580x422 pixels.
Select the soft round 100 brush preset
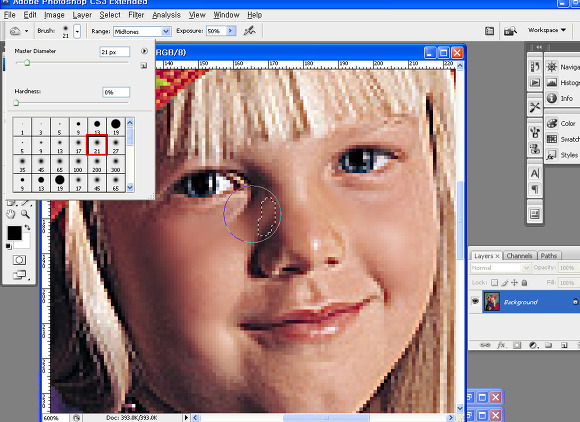pos(78,164)
